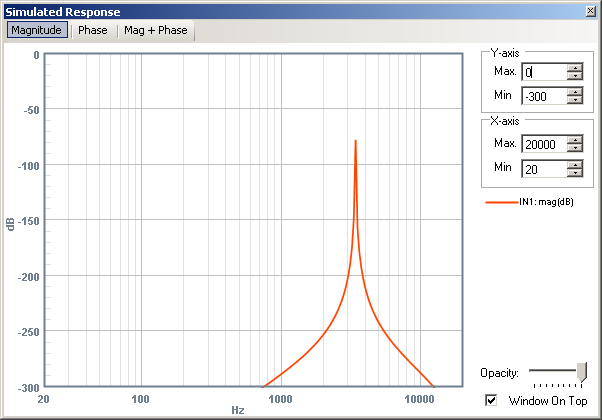This screenshot has height=420, width=602.
Task: Click the 100 label on the Hz axis
Action: pos(141,399)
